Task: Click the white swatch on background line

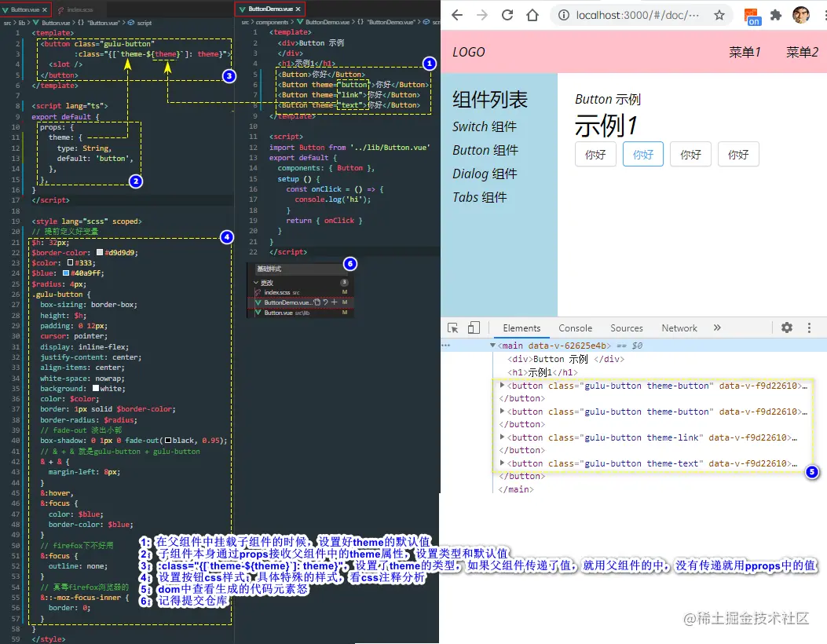Action: (x=96, y=388)
